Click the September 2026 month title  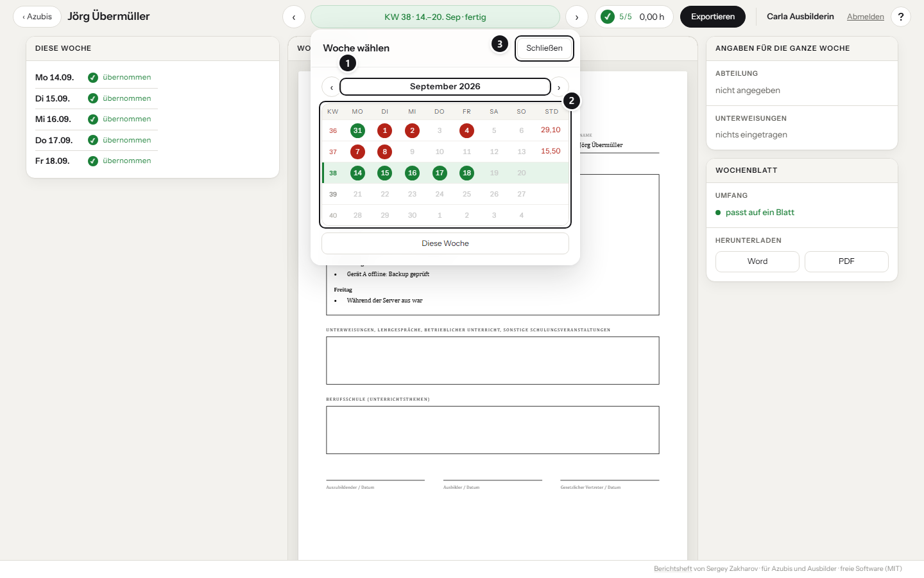point(445,87)
